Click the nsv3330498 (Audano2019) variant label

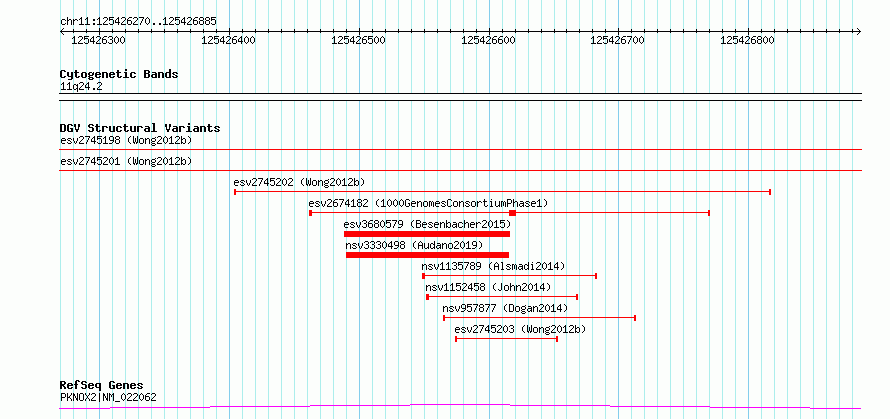[x=414, y=245]
